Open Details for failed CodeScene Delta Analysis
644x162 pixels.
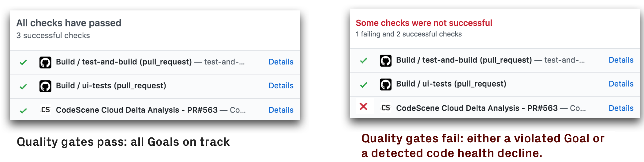click(x=621, y=108)
